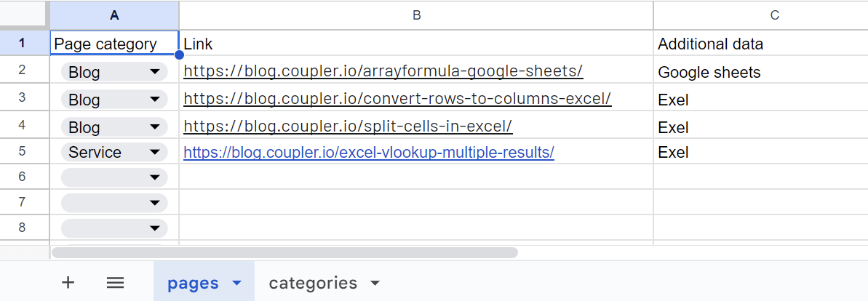Open the categories tab dropdown arrow
This screenshot has height=301, width=868.
click(375, 284)
